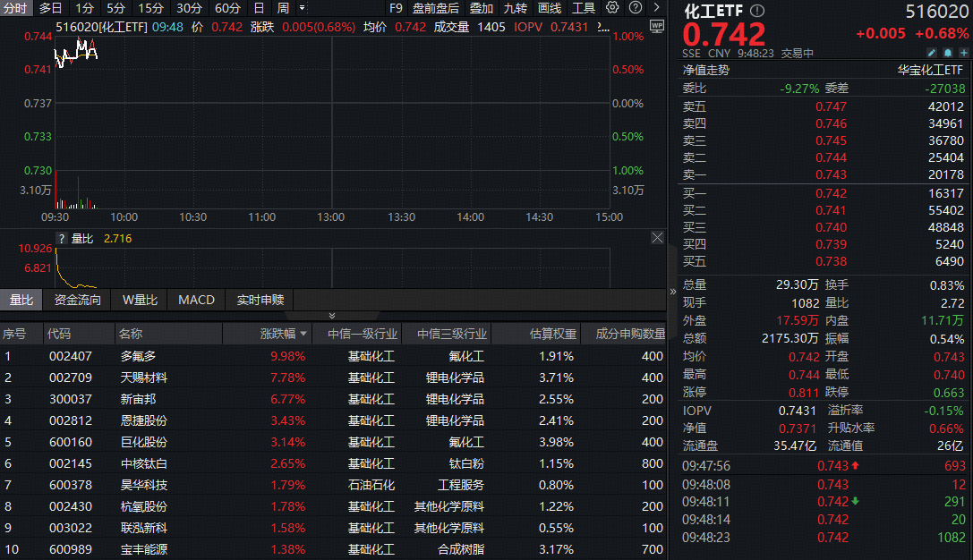Open the 叠加 overlay function

tap(481, 8)
